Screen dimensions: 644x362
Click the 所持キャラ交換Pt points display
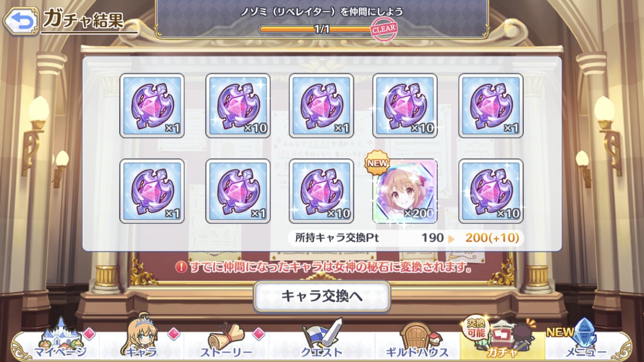[x=406, y=237]
